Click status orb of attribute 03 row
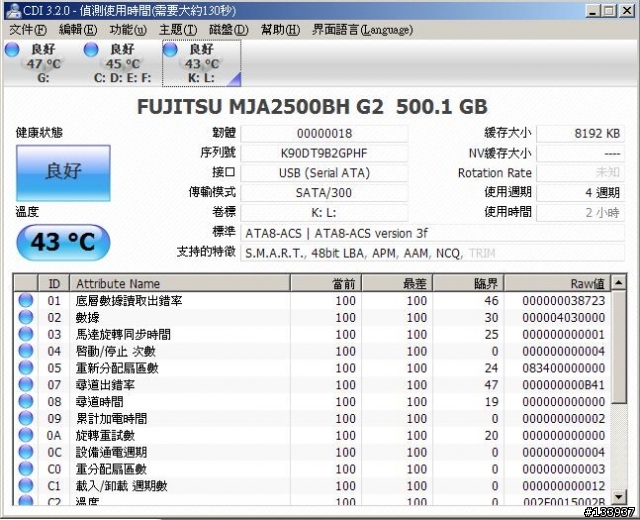 26,334
